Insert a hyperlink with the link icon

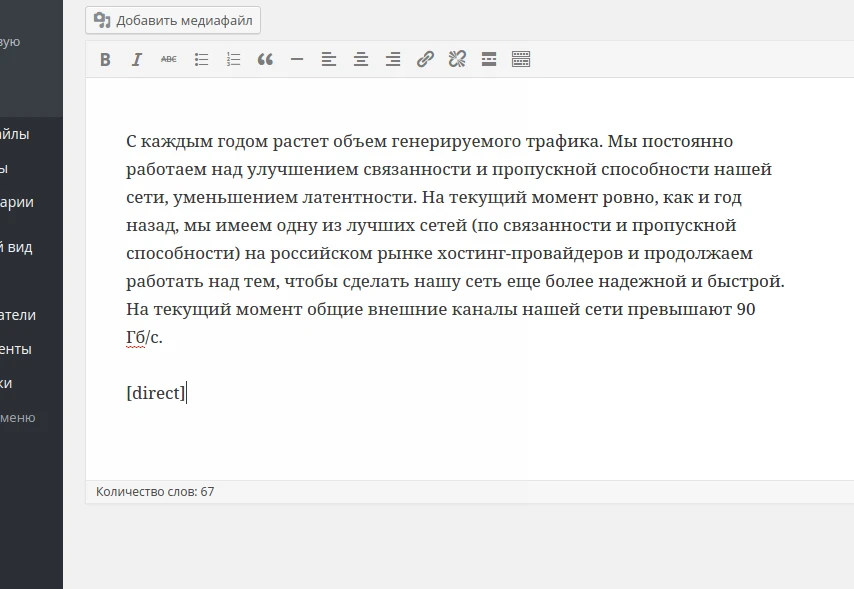click(x=425, y=59)
